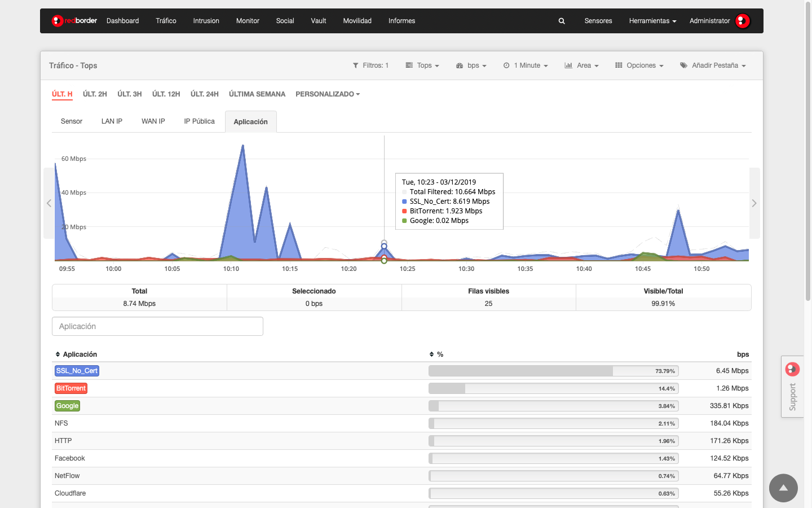The height and width of the screenshot is (508, 812).
Task: Click the bps column header
Action: 743,354
